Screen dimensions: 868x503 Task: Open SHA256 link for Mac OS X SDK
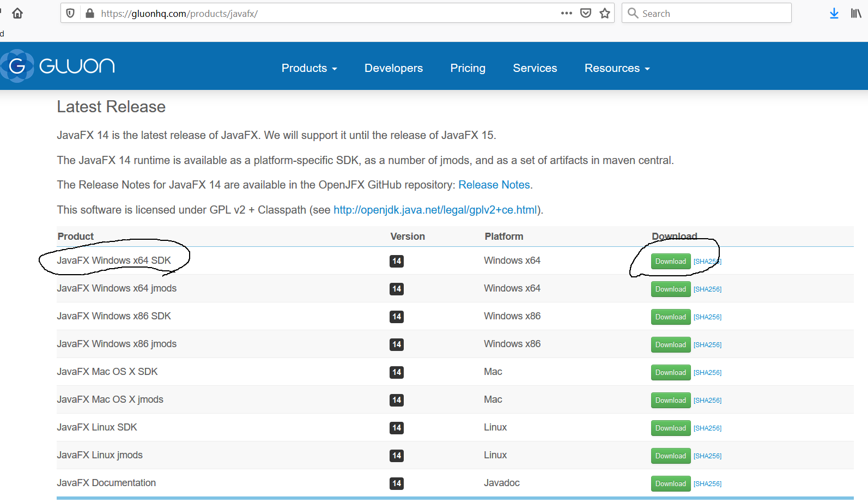click(x=707, y=373)
